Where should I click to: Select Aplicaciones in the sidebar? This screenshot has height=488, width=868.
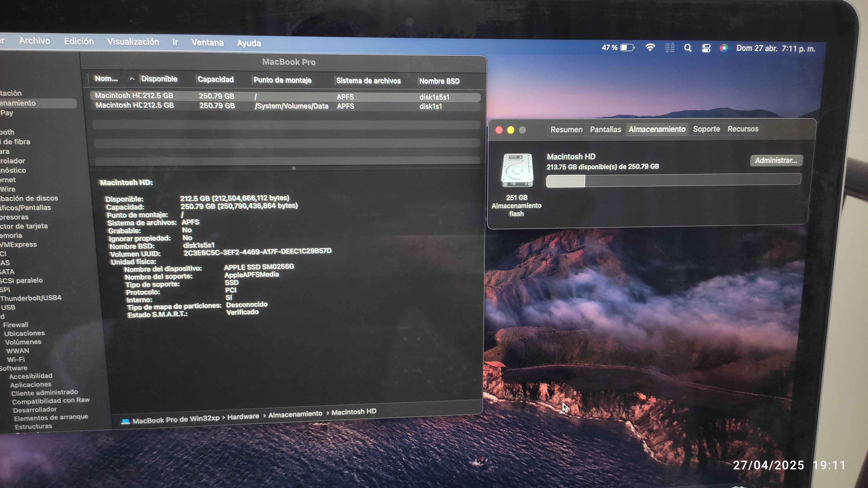tap(31, 385)
